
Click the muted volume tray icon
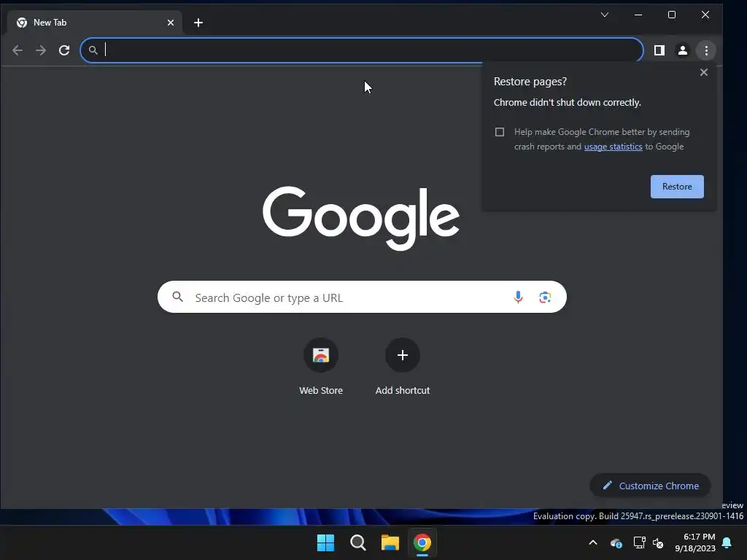coord(659,542)
